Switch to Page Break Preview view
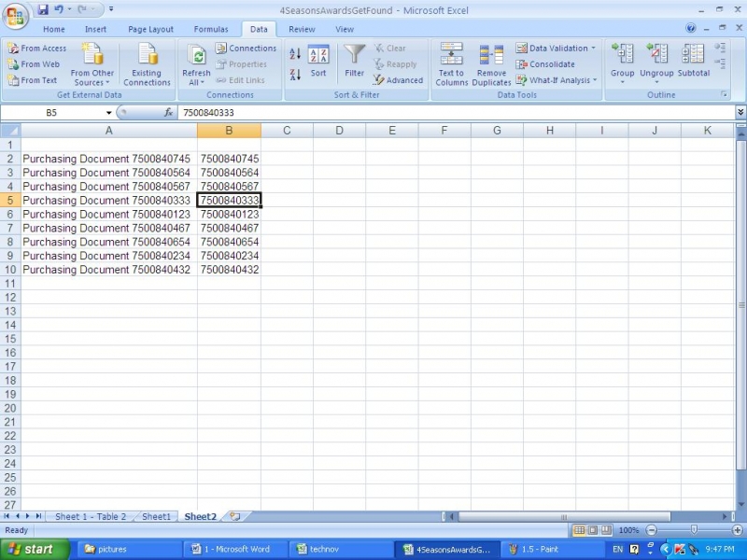The width and height of the screenshot is (747, 560). coord(607,530)
